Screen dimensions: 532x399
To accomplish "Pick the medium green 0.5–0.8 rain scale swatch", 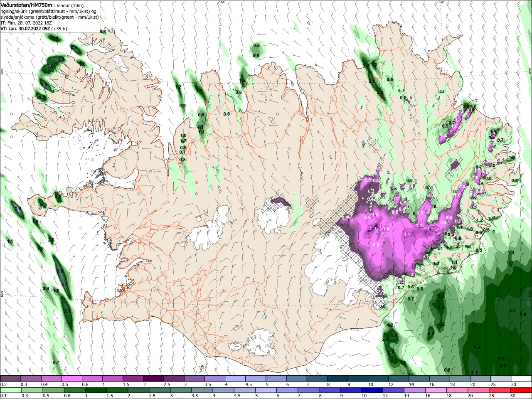I will [x=53, y=391].
